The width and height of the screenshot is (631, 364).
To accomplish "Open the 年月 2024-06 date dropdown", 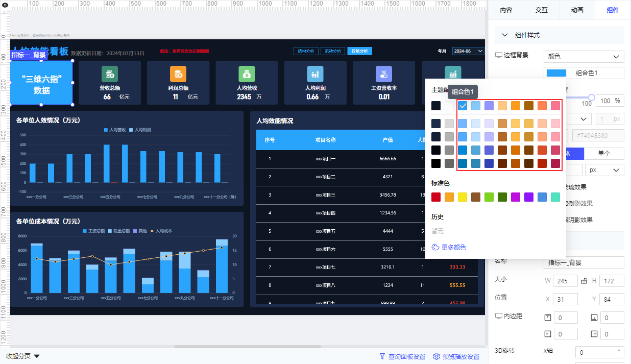I will [x=468, y=51].
